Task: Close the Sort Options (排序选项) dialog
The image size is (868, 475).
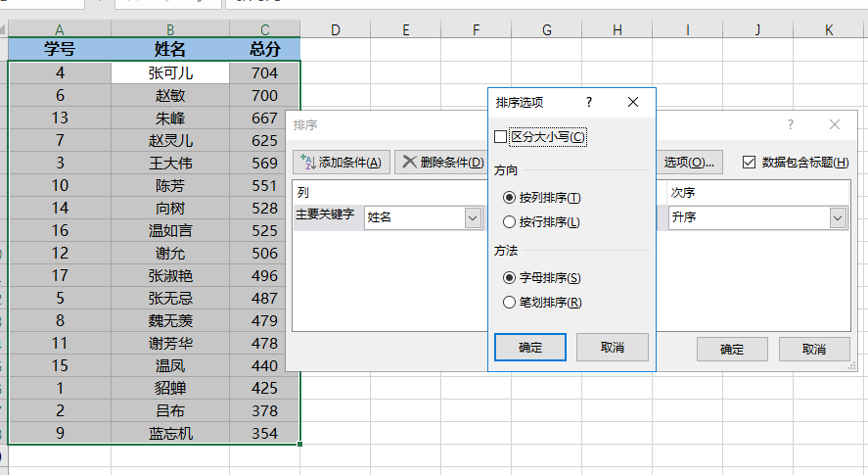Action: pyautogui.click(x=633, y=102)
